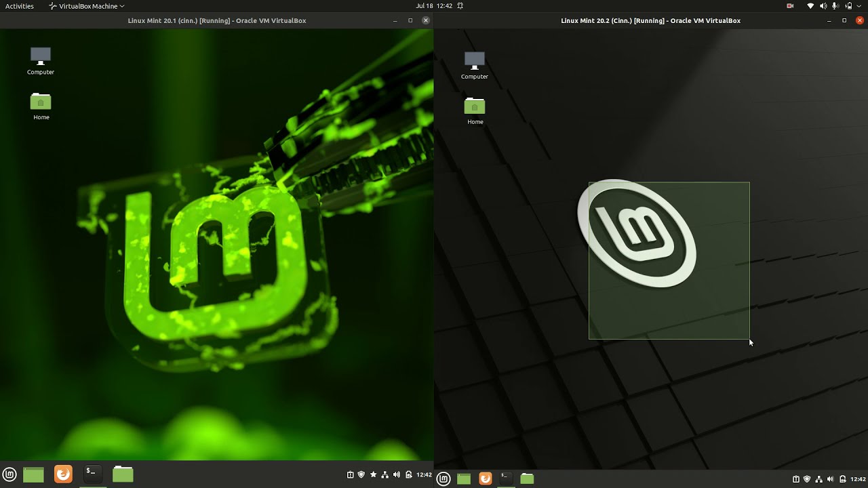Open Files manager in Mint 20.2 panel
This screenshot has width=868, height=488.
527,479
